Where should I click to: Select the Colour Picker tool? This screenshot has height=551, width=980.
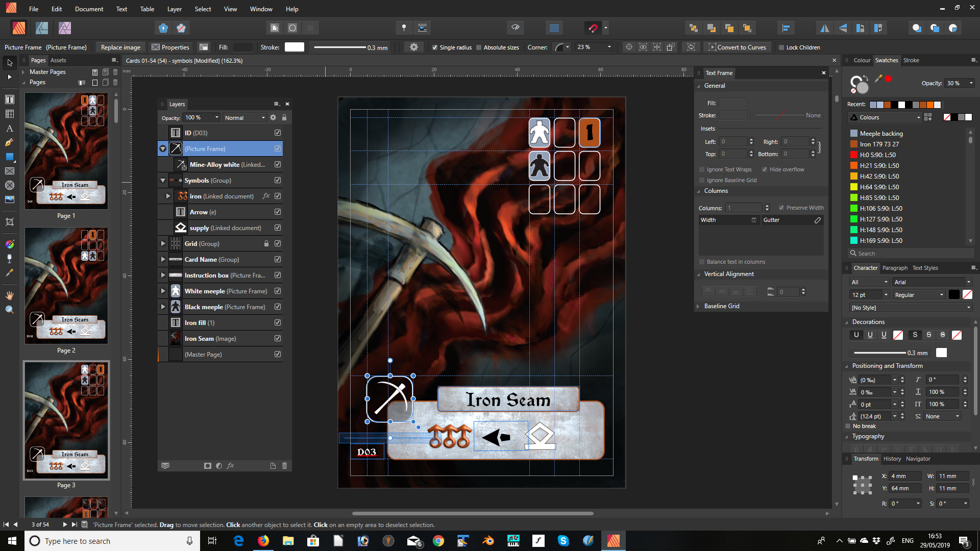click(10, 273)
